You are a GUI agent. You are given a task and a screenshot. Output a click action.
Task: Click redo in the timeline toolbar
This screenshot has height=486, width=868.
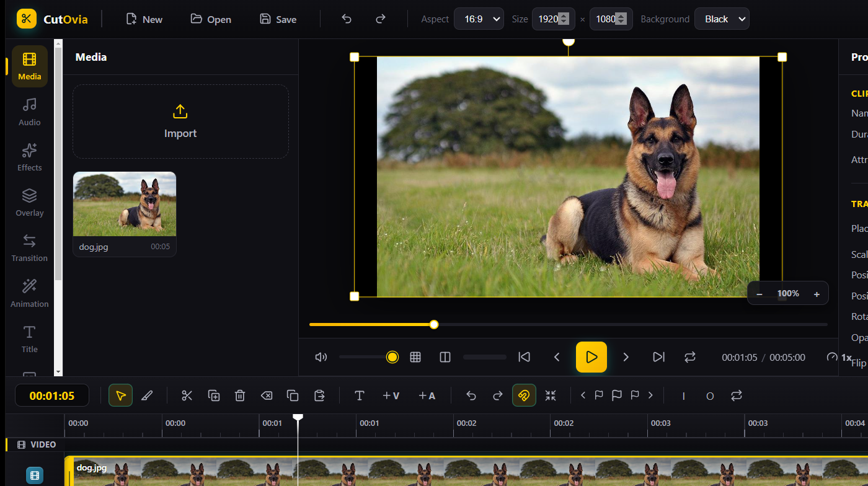coord(497,395)
